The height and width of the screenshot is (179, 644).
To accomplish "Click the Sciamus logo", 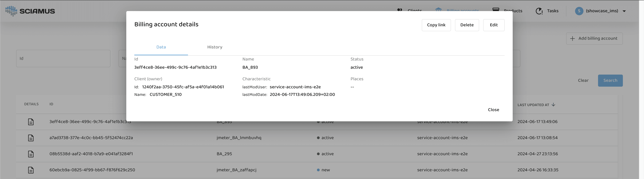I will click(x=30, y=11).
